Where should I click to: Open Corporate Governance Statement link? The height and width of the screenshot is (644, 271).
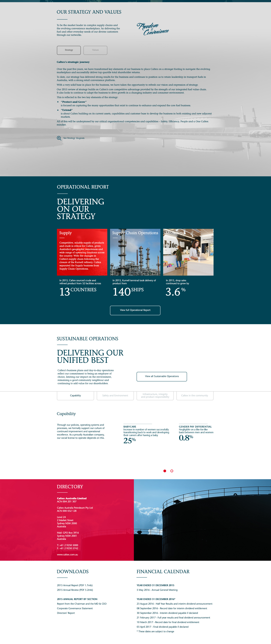[x=75, y=608]
